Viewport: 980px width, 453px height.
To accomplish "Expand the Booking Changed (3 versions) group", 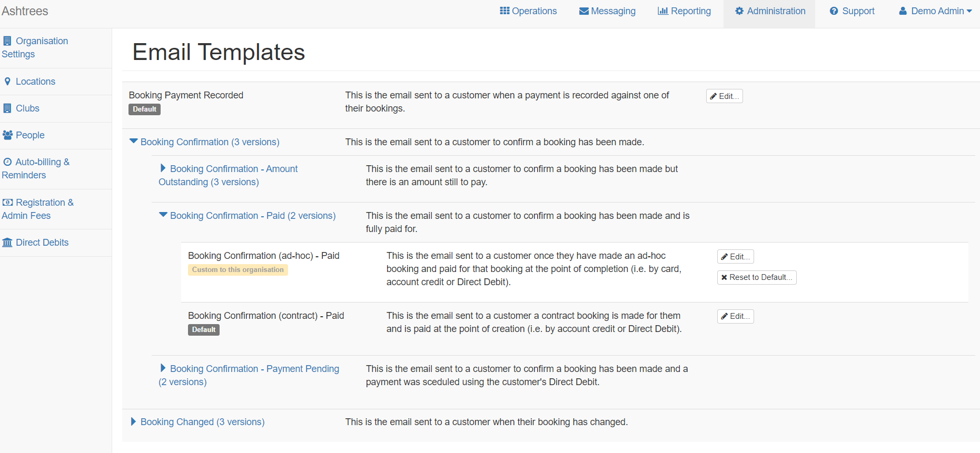I will coord(133,422).
